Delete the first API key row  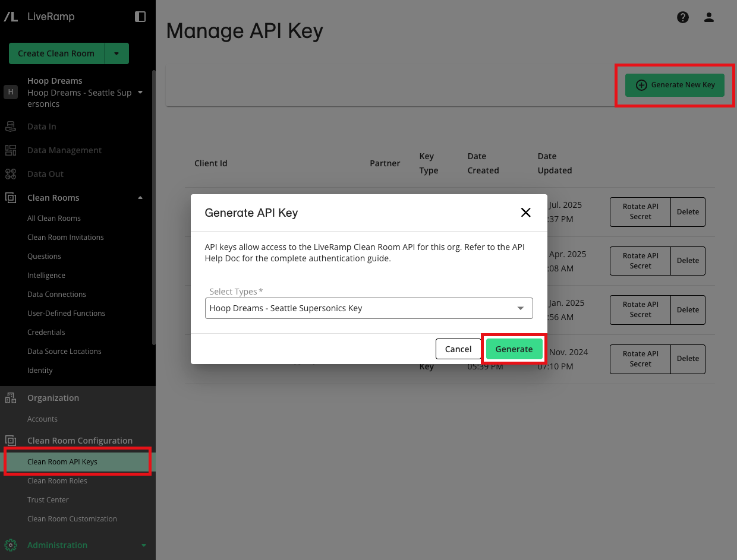tap(688, 212)
